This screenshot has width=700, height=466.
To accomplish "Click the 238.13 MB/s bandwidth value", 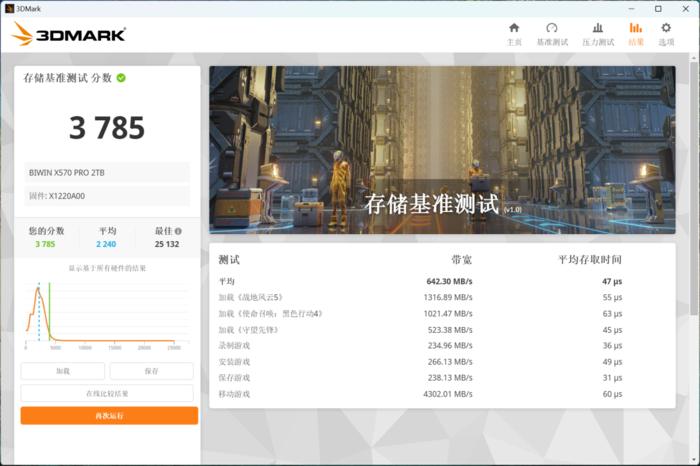I will pyautogui.click(x=450, y=378).
